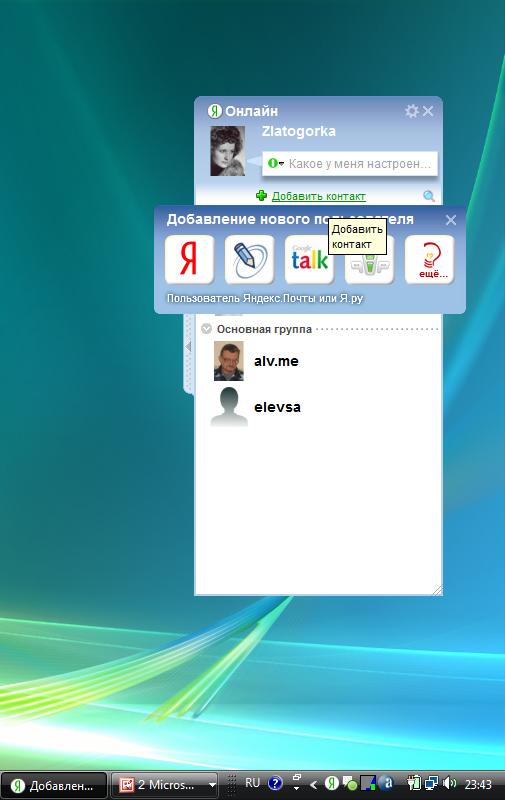The height and width of the screenshot is (800, 505).
Task: Click the contact search magnifier icon
Action: pyautogui.click(x=429, y=196)
